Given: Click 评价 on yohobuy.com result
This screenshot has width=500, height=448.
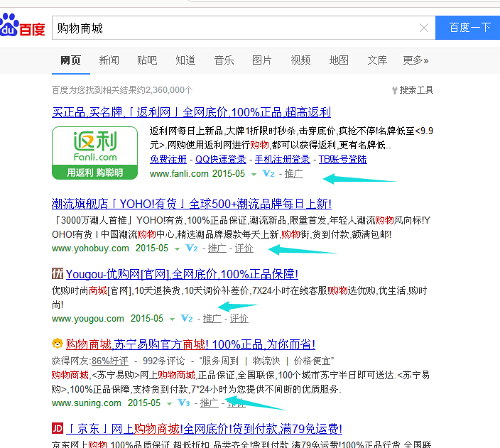Looking at the screenshot, I should pos(244,248).
